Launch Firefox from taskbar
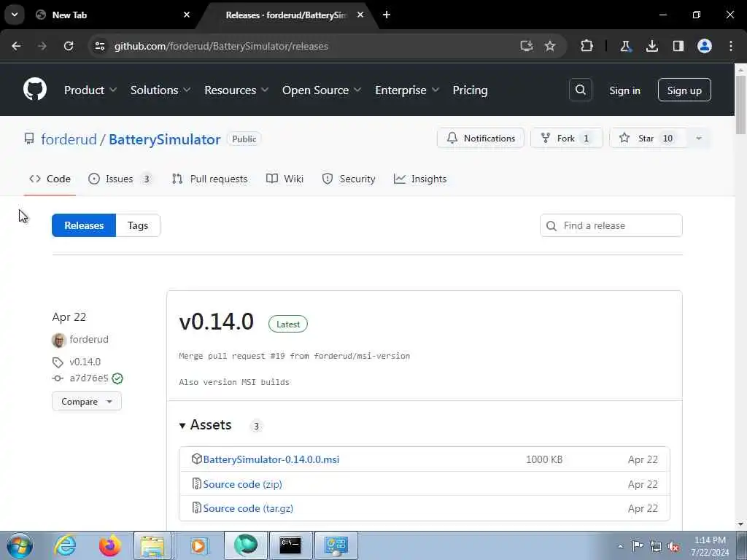Viewport: 747px width, 560px height. (x=110, y=545)
